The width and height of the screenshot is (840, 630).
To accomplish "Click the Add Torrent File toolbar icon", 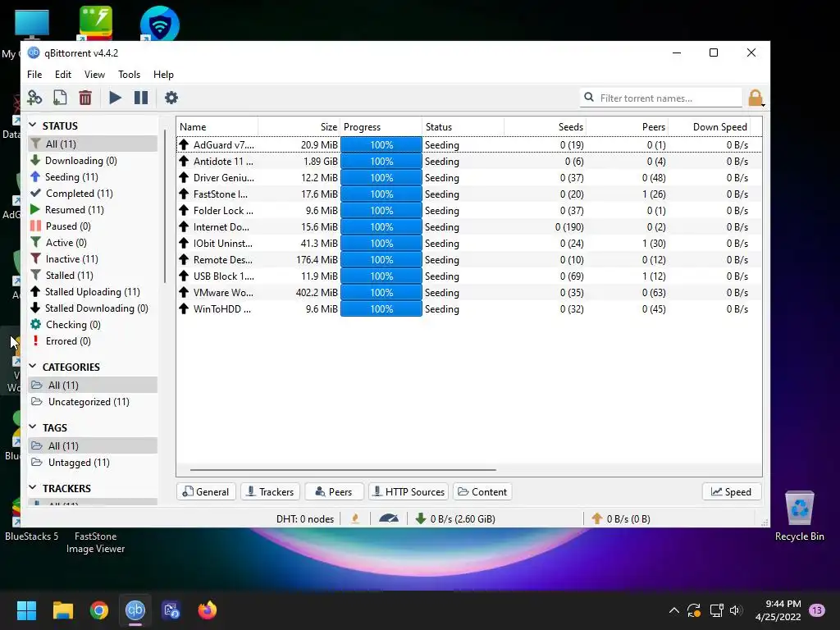I will [x=60, y=98].
